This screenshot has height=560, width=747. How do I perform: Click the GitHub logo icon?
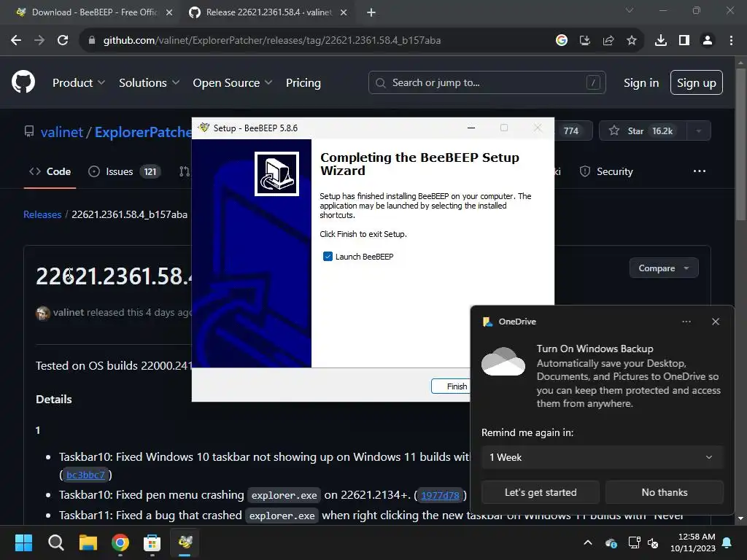point(23,82)
